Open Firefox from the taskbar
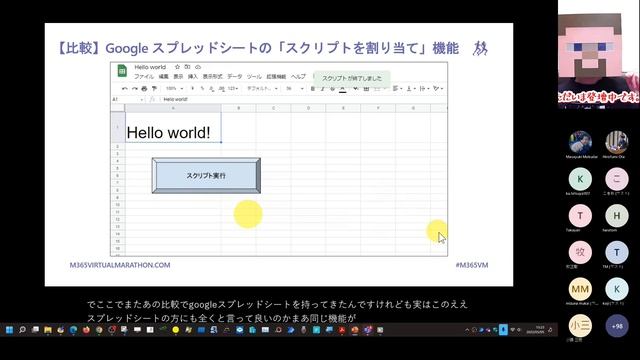Viewport: 640px width, 360px height. click(86, 330)
